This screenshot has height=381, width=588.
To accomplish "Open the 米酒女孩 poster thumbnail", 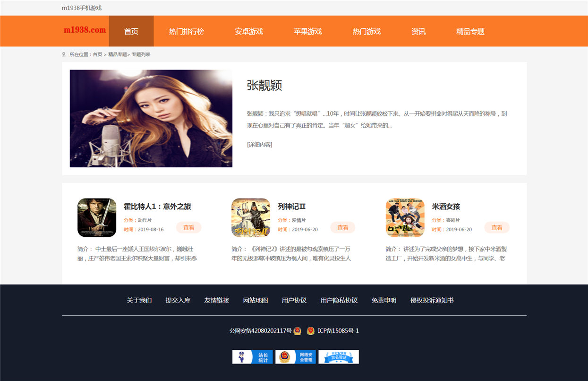I will point(405,217).
